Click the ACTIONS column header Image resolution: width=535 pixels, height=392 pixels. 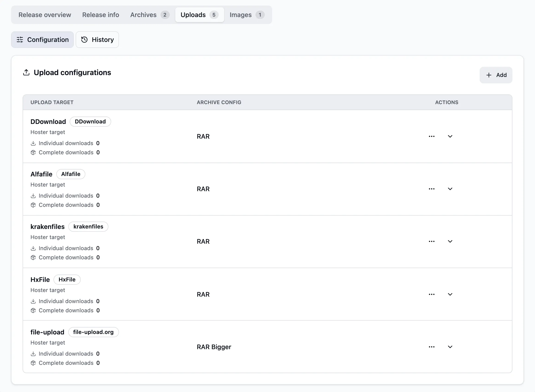tap(447, 102)
